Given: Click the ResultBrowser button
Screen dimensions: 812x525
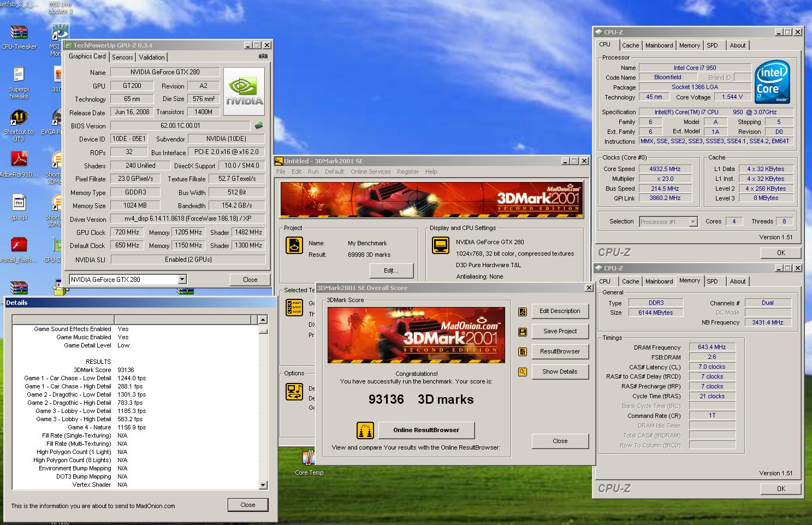Looking at the screenshot, I should [x=560, y=352].
